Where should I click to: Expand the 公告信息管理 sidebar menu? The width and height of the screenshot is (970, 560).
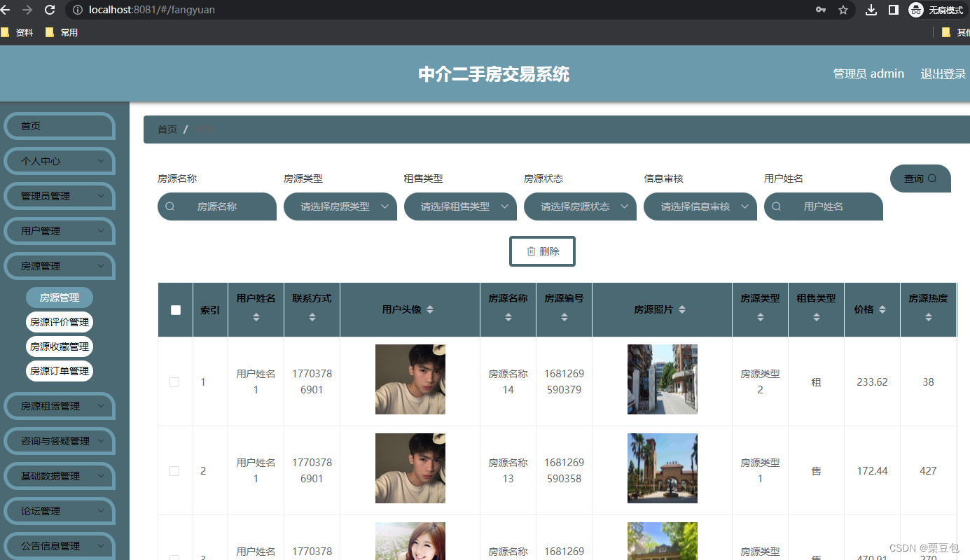tap(60, 546)
